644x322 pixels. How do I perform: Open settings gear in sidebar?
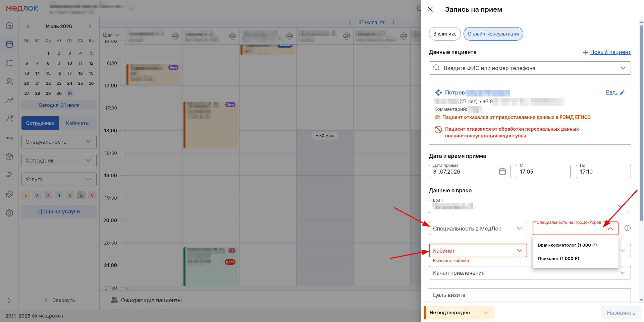tap(9, 213)
